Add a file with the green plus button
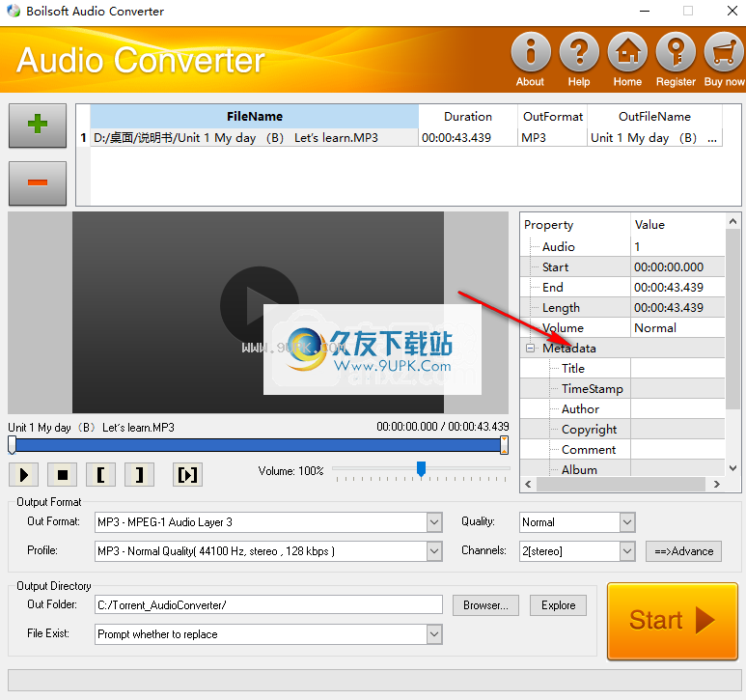This screenshot has height=700, width=746. (38, 126)
